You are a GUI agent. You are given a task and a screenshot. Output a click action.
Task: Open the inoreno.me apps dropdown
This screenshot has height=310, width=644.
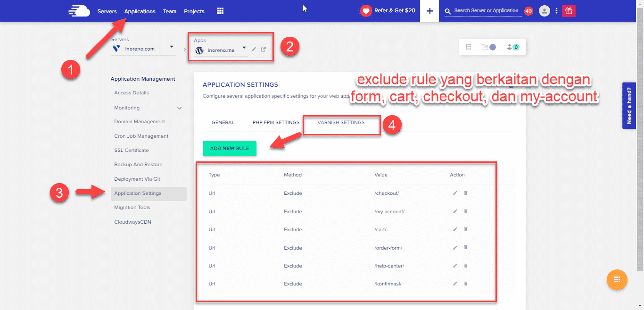coord(244,48)
